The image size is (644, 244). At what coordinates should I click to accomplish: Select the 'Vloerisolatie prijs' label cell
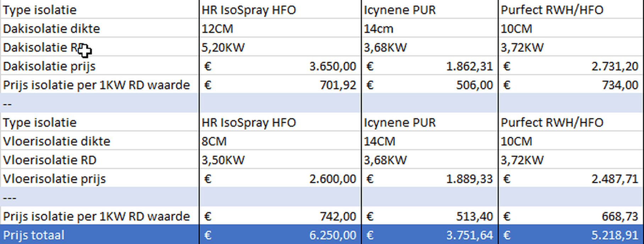click(100, 179)
